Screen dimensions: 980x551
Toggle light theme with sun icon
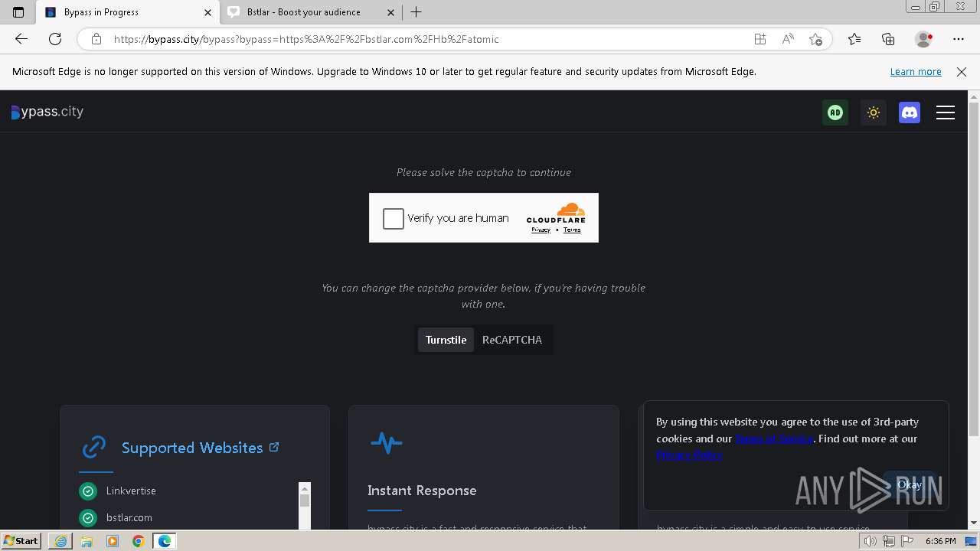coord(873,112)
